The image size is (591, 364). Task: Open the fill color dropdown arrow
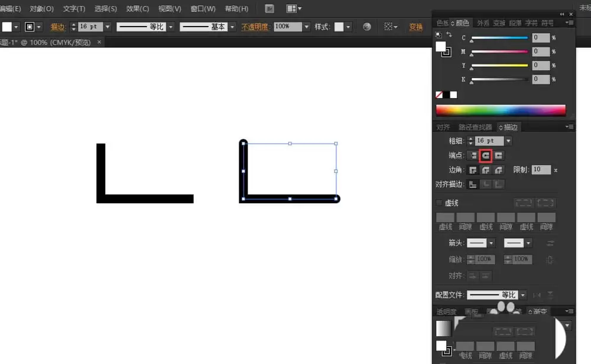tap(16, 27)
